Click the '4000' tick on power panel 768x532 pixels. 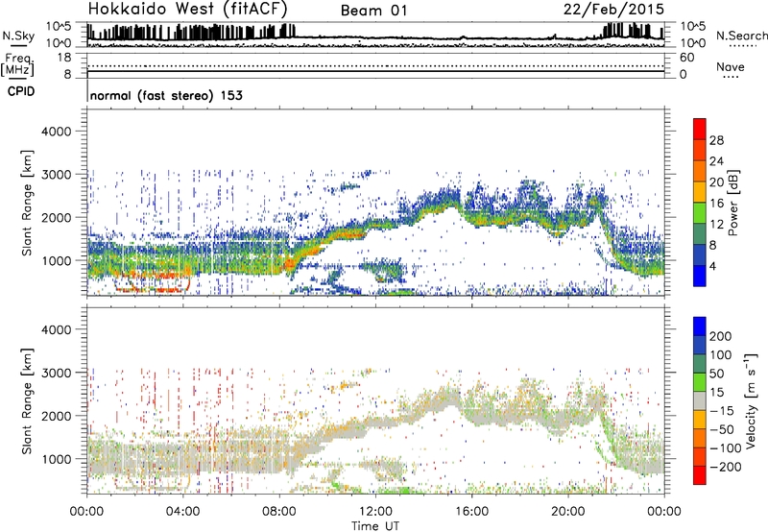click(x=56, y=132)
